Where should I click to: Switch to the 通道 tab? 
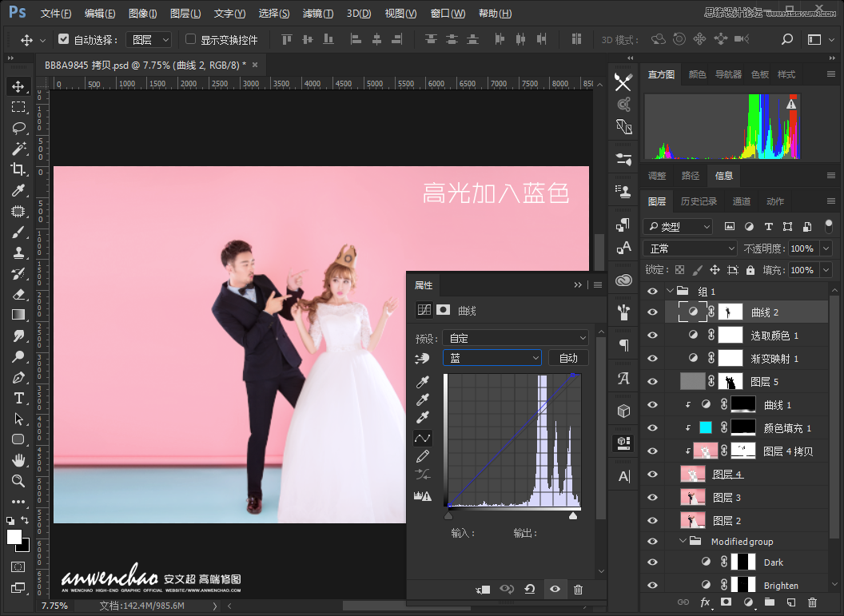point(741,201)
